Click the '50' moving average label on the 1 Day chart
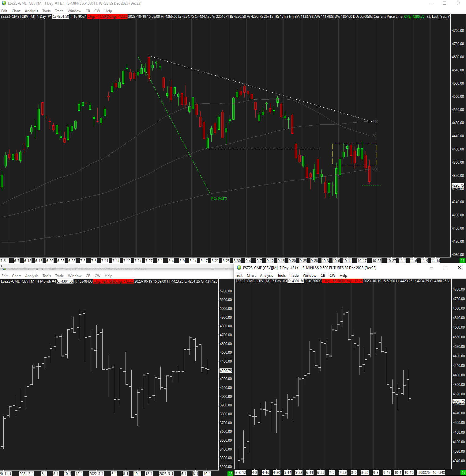466x476 pixels. pyautogui.click(x=374, y=136)
